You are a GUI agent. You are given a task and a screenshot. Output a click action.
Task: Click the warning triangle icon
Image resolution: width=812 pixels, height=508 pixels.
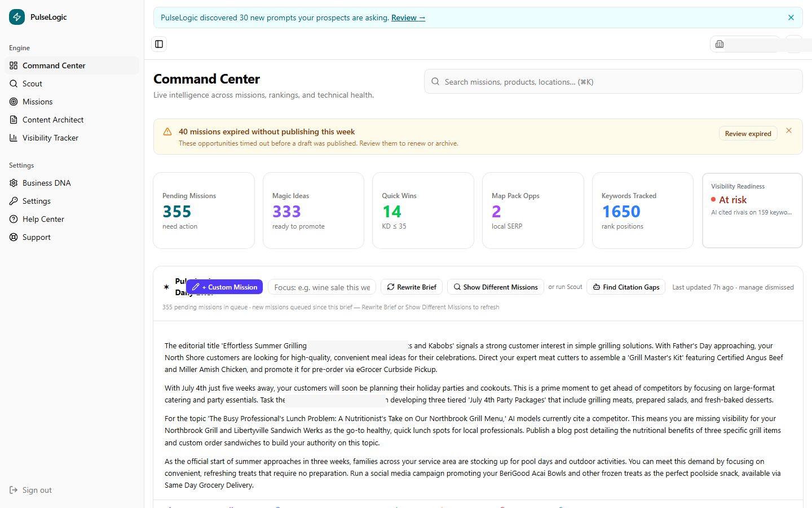tap(167, 132)
